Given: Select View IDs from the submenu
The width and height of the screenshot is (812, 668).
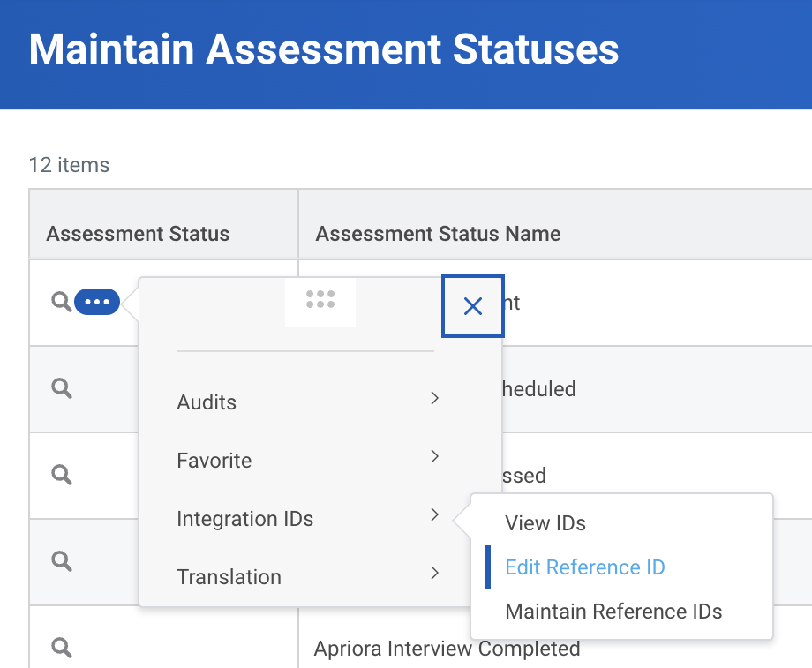Looking at the screenshot, I should tap(545, 523).
